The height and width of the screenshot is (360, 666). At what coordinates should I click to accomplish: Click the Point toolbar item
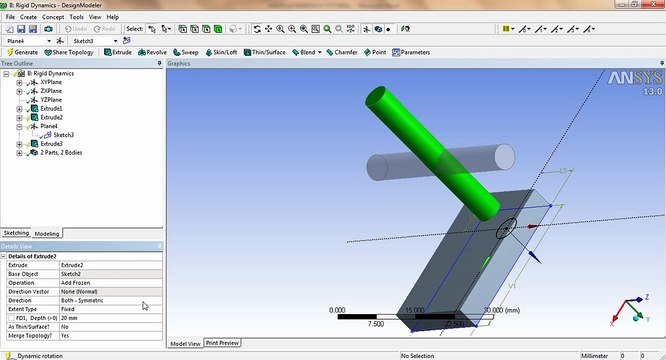click(x=375, y=52)
